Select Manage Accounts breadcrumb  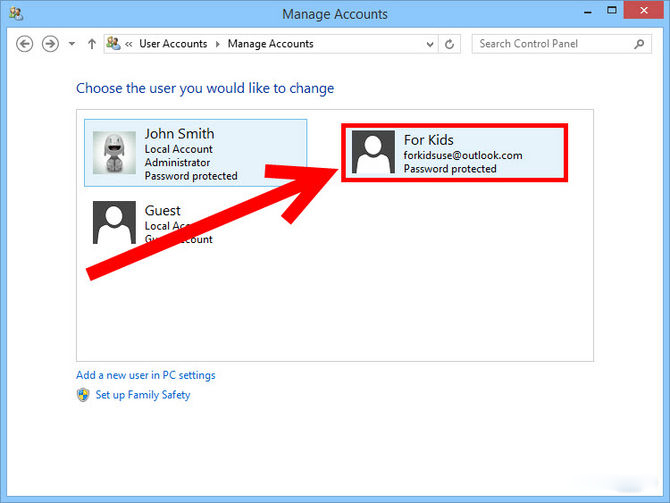coord(270,44)
